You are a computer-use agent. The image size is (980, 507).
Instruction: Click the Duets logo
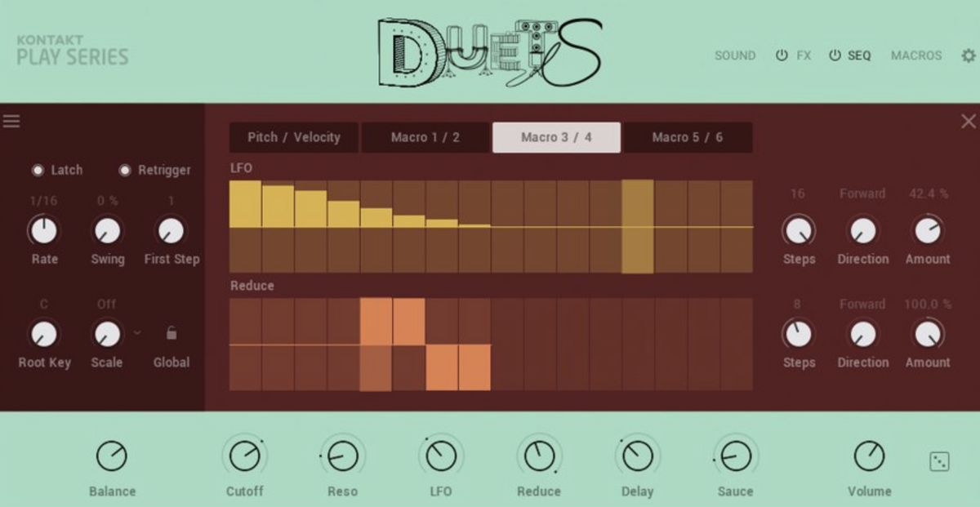[490, 52]
